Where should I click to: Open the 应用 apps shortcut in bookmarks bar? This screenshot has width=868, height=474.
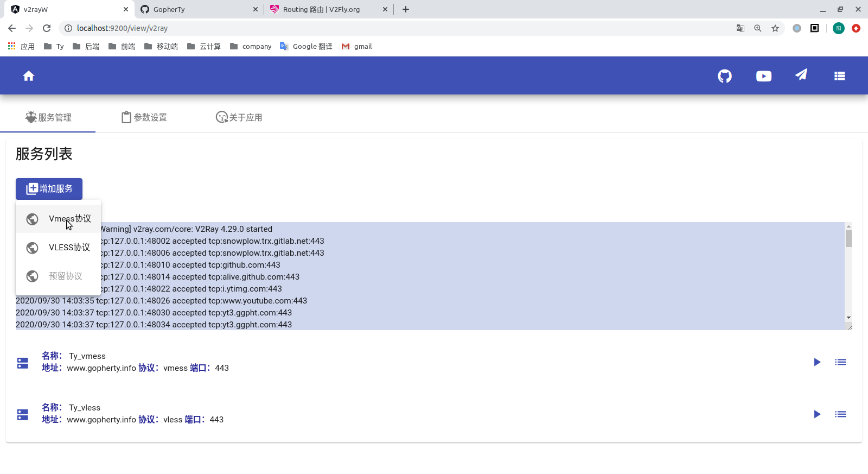click(x=21, y=47)
